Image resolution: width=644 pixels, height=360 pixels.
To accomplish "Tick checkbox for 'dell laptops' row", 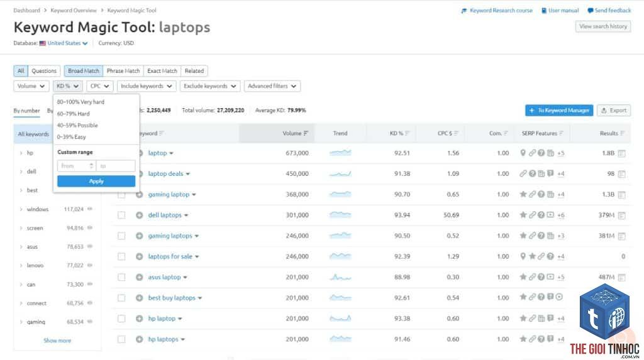I will [121, 215].
